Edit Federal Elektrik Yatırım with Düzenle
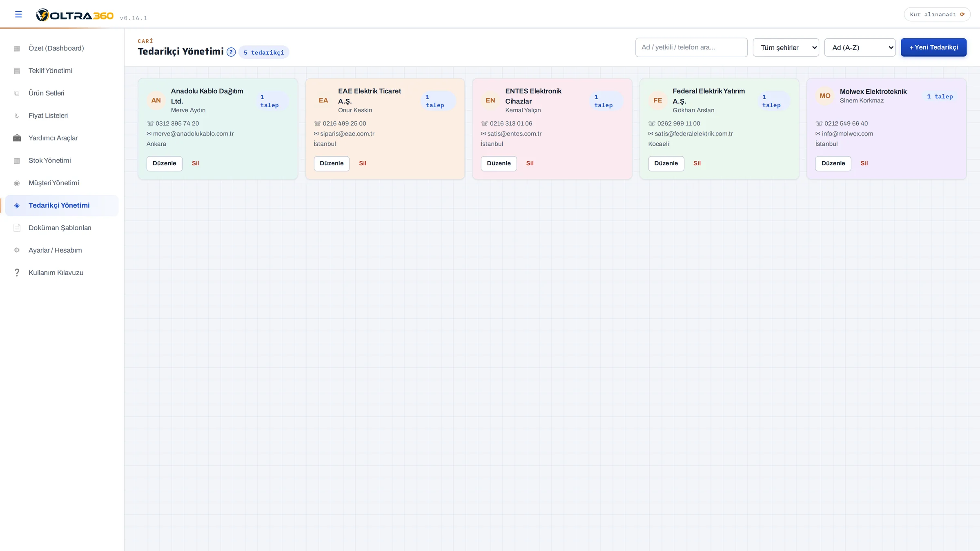Viewport: 980px width, 551px height. pos(666,163)
